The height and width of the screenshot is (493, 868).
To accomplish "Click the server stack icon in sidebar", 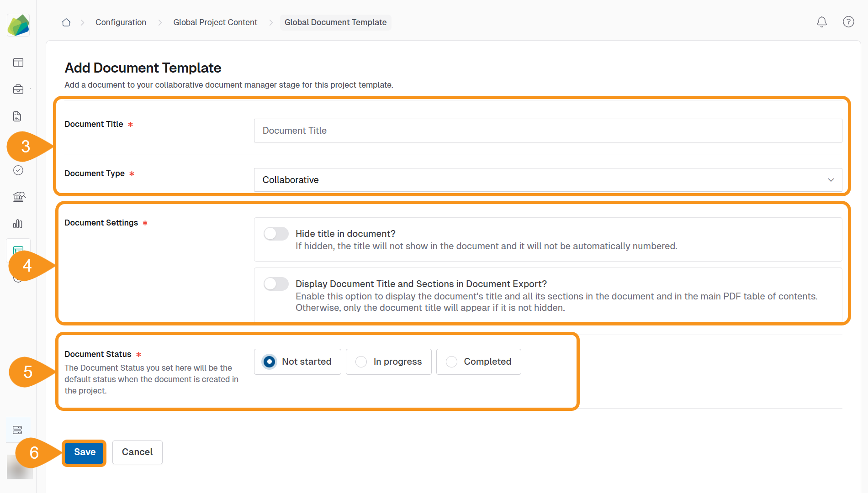I will [x=17, y=430].
